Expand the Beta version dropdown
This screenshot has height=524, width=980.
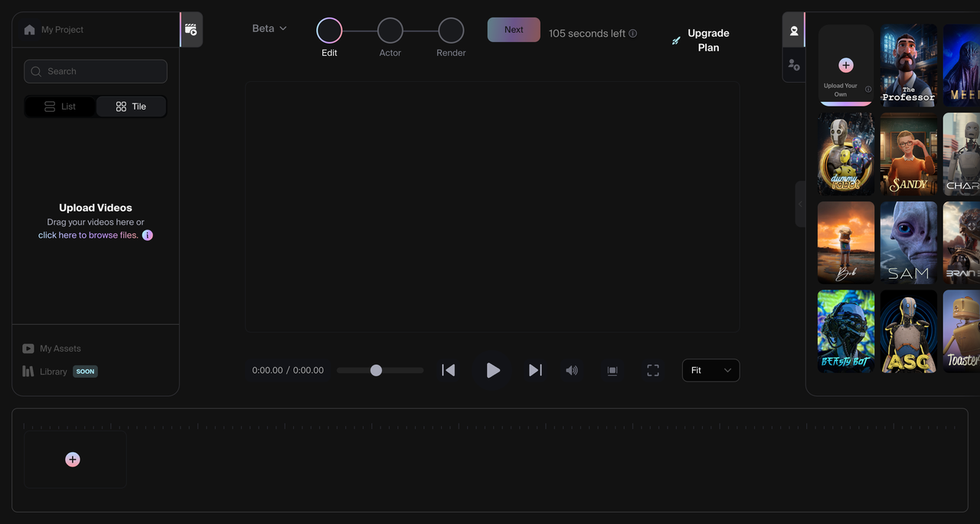[269, 28]
